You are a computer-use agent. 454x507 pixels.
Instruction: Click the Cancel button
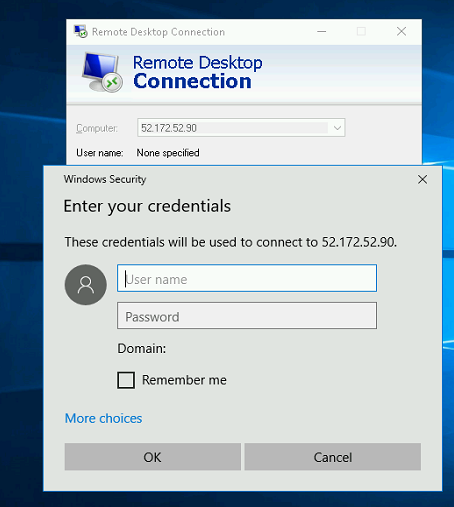333,457
